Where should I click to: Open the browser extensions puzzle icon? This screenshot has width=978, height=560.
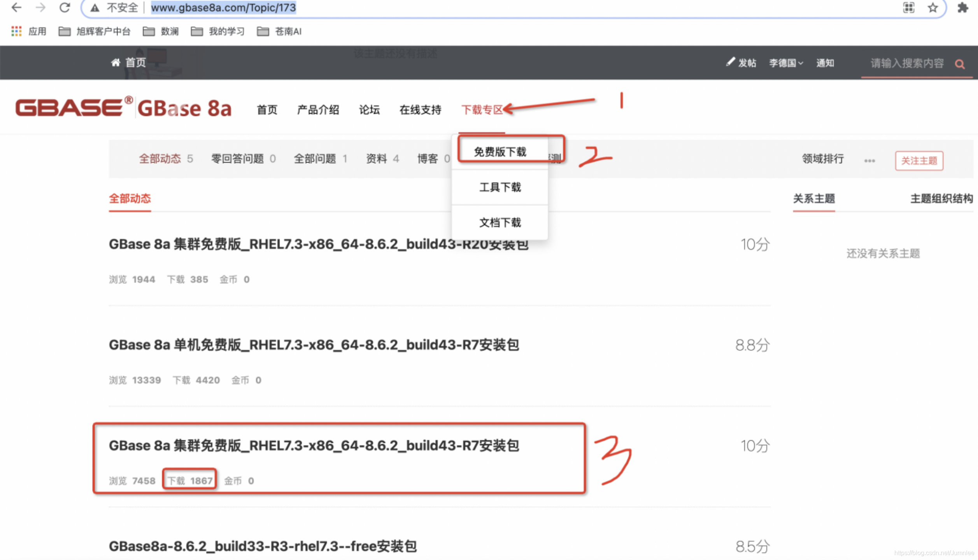[964, 8]
